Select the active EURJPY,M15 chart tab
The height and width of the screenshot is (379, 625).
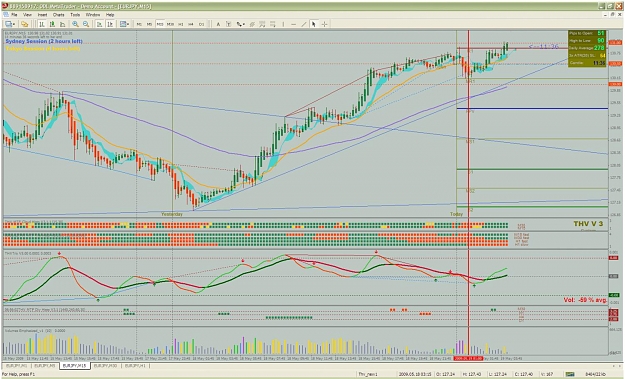point(75,365)
